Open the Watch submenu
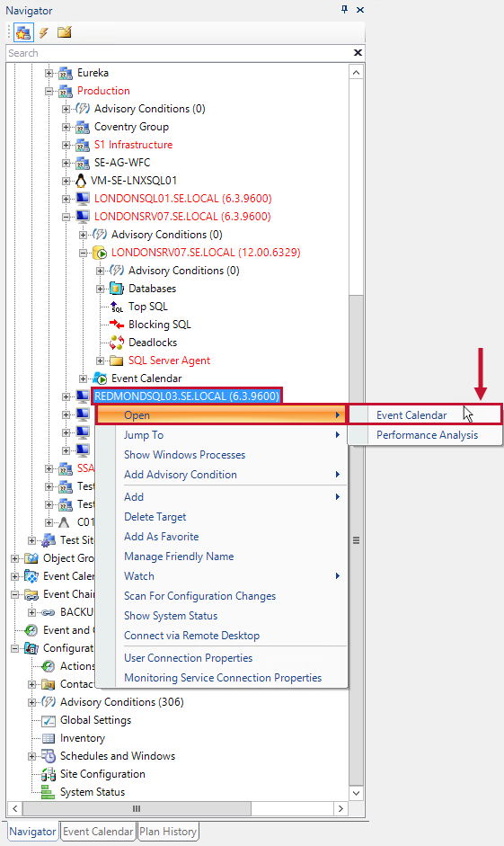 (221, 576)
